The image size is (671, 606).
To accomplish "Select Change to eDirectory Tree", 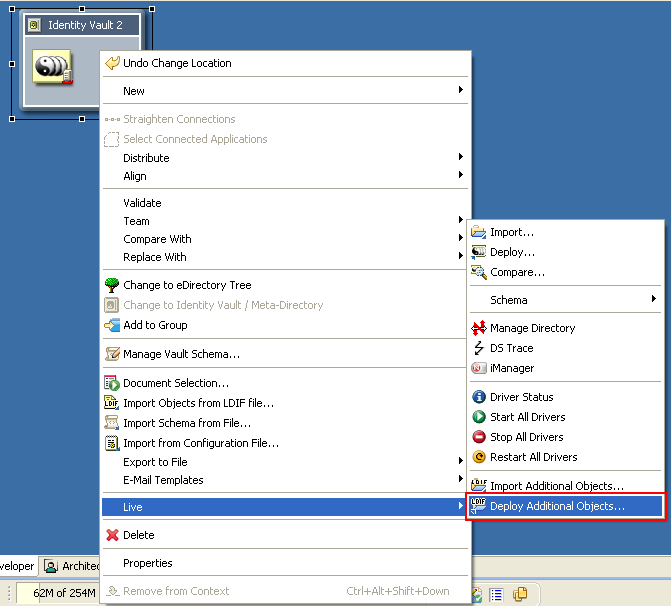I will [286, 285].
